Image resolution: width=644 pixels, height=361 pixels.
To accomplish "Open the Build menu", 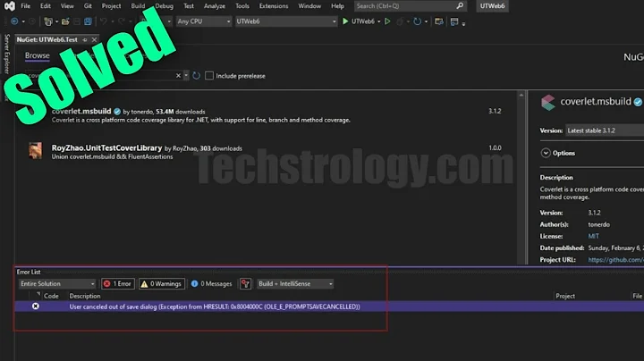I will (138, 5).
